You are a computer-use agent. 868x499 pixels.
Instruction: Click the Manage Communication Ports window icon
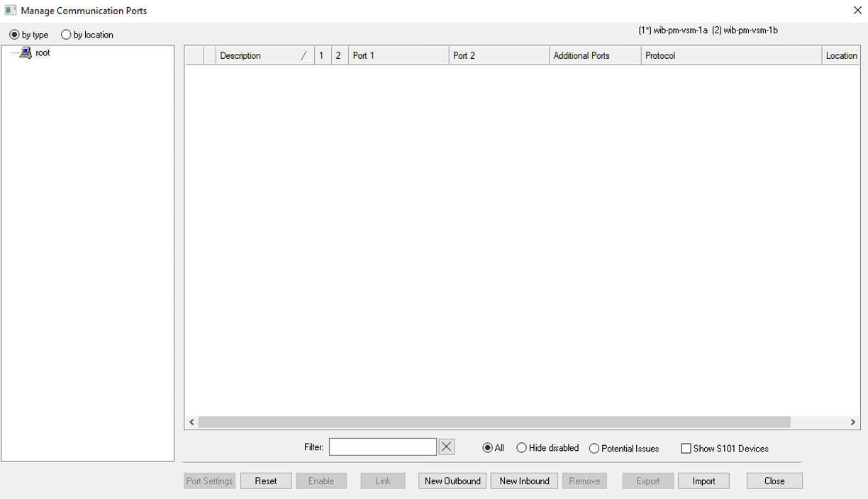click(x=11, y=11)
